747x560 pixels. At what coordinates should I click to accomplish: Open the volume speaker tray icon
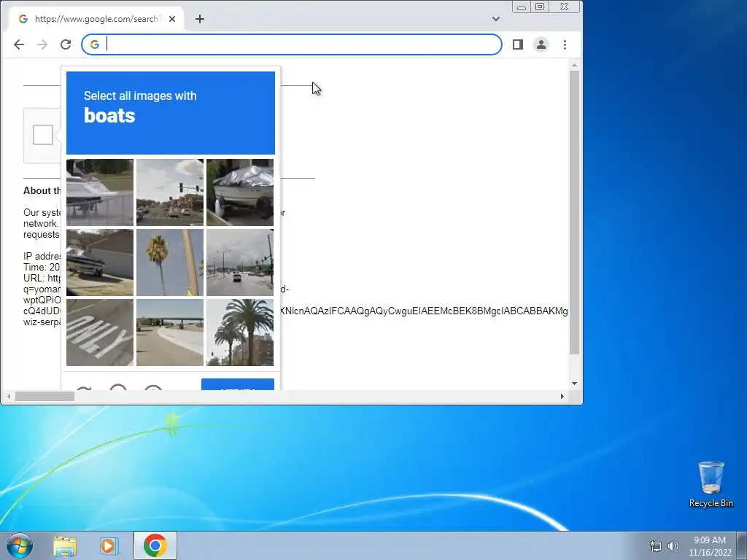point(673,546)
